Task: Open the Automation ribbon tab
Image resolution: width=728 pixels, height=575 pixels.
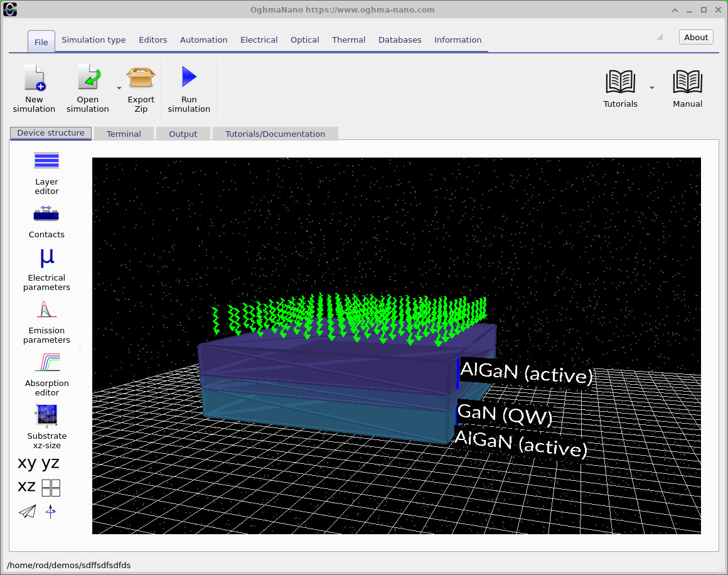Action: [204, 40]
